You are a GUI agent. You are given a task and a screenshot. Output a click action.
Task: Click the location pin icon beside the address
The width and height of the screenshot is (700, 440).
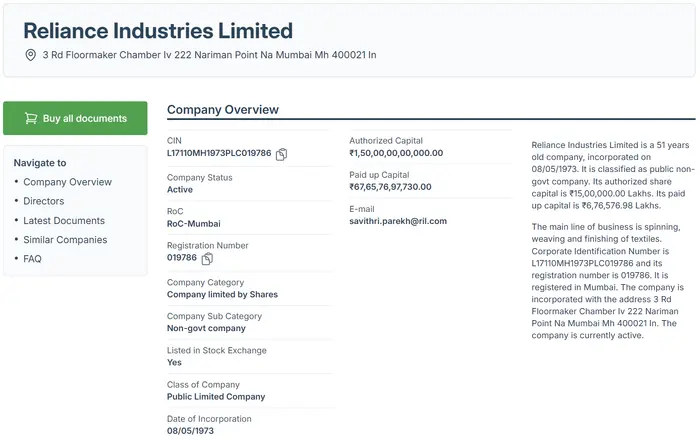[x=30, y=55]
